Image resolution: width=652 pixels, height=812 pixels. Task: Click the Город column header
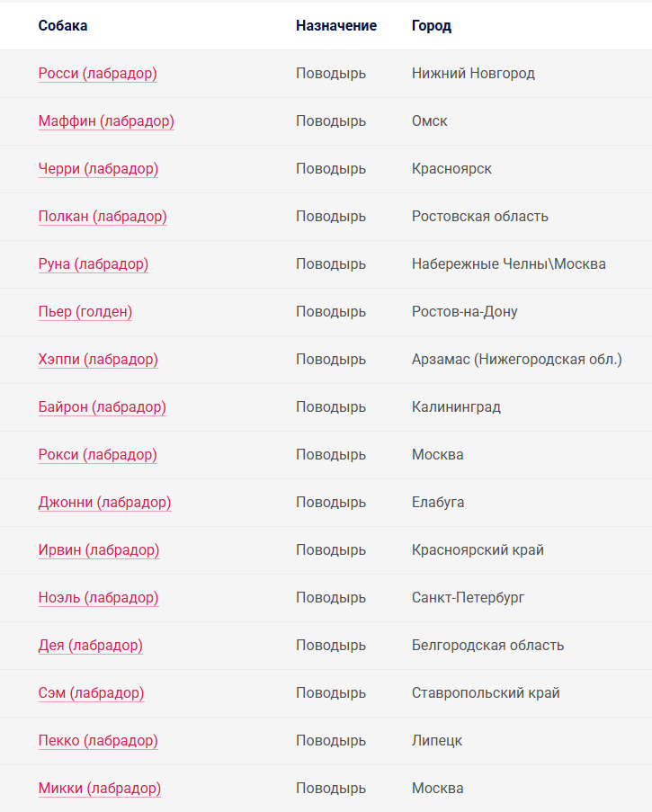click(432, 26)
